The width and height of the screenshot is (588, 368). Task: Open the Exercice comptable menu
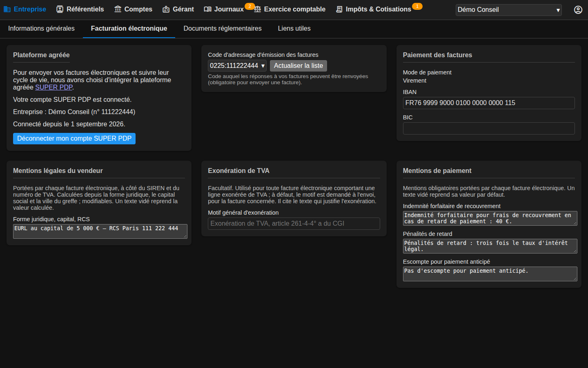point(290,9)
